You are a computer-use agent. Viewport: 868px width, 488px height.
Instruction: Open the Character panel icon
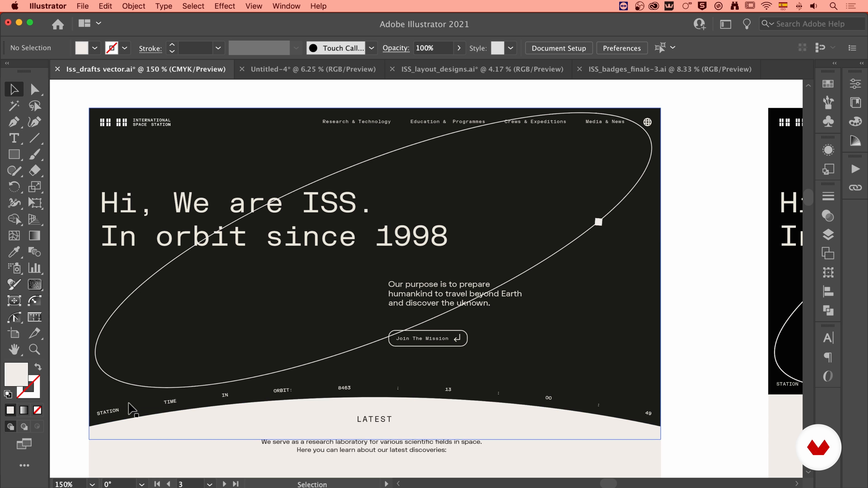[x=828, y=338]
